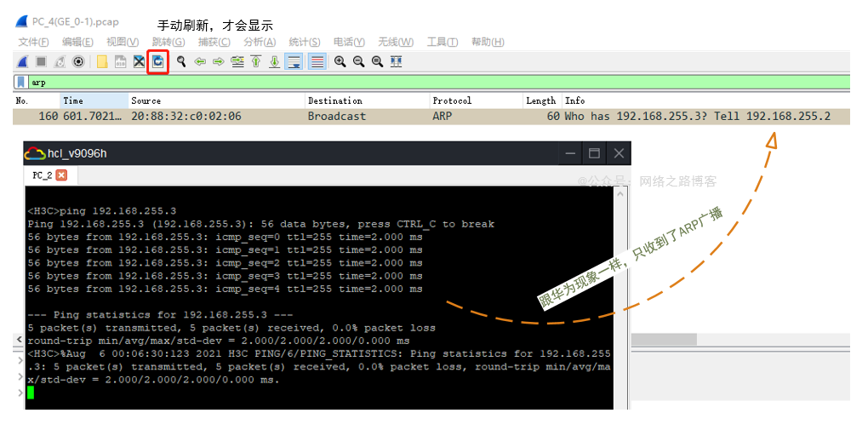Click the arp display filter field
This screenshot has width=868, height=436.
coord(440,83)
